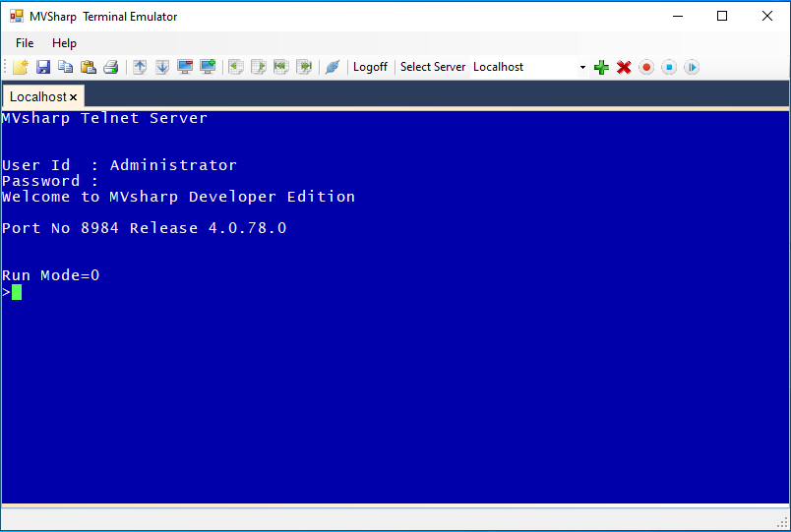Click the monitor icon with green plus
Screen dimensions: 791x532
(x=208, y=67)
